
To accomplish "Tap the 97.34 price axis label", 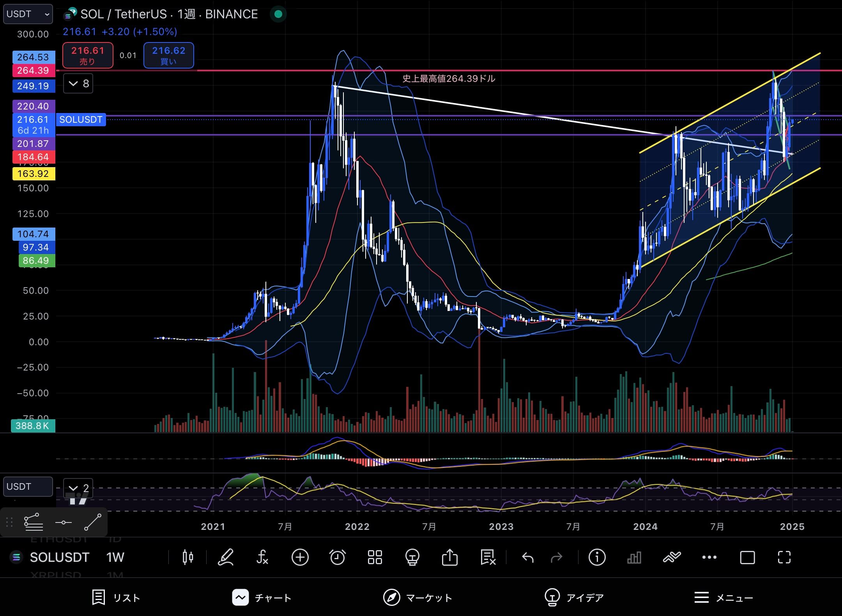I will point(37,247).
